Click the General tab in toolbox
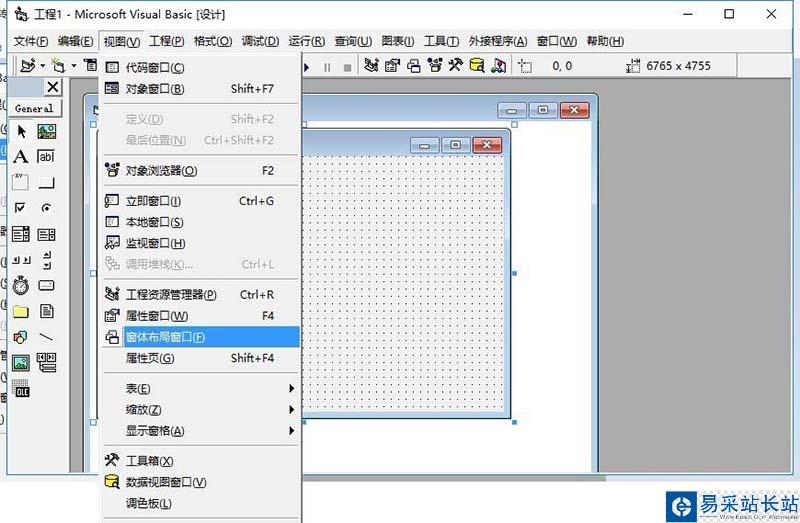 (35, 108)
